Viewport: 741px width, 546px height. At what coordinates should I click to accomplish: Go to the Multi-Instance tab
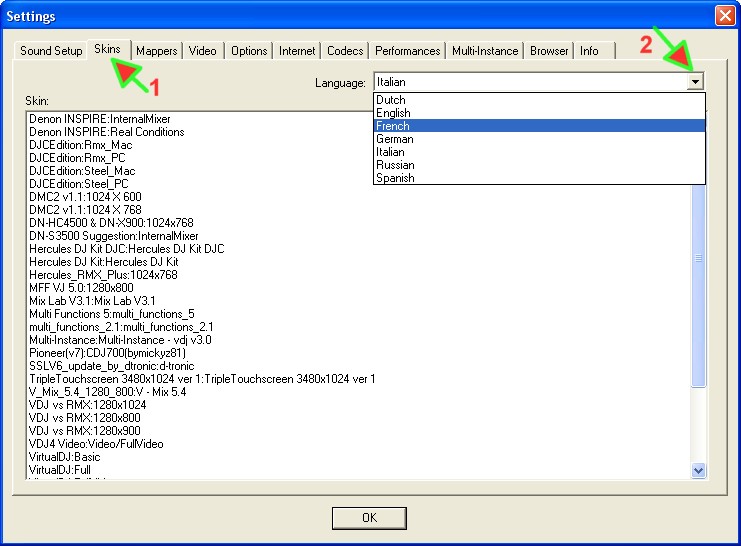[x=485, y=51]
